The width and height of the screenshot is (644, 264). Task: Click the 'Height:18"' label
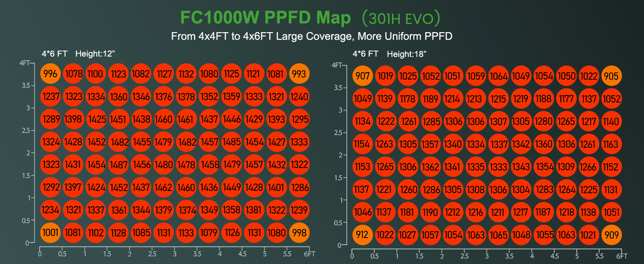407,54
